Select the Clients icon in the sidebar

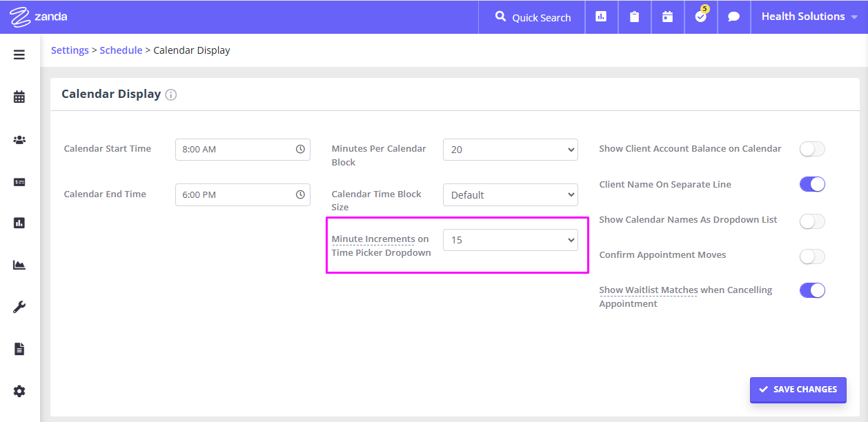click(x=19, y=140)
